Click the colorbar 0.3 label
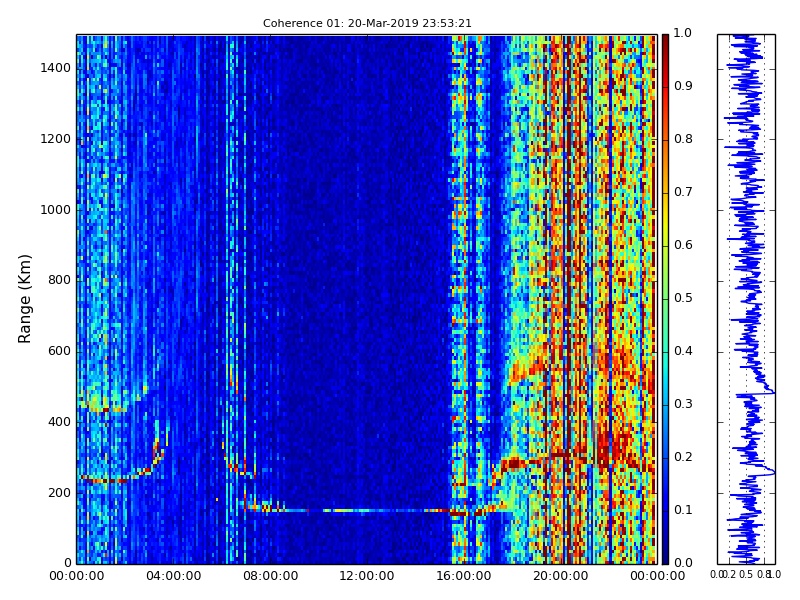800x600 pixels. coord(683,404)
